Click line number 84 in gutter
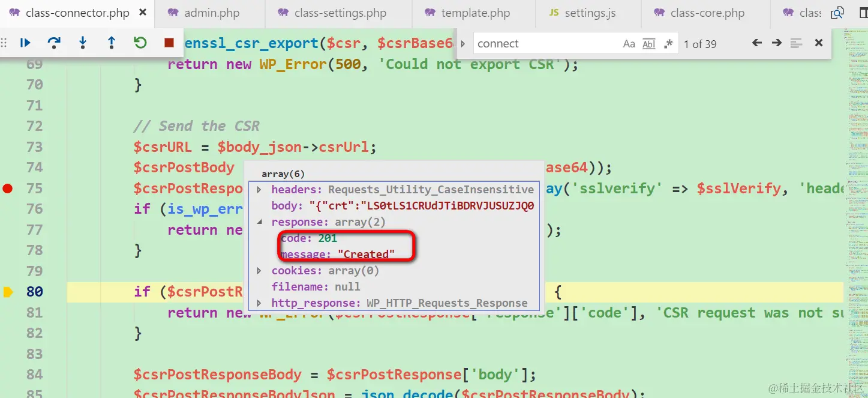This screenshot has width=868, height=398. tap(35, 375)
